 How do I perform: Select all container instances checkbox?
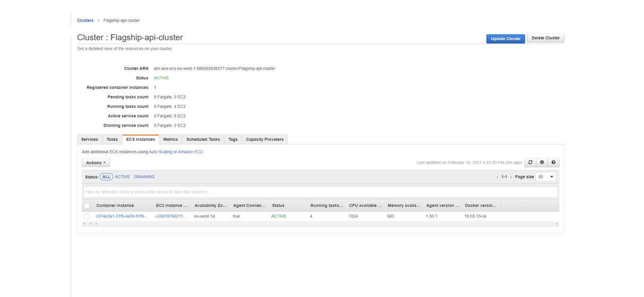[87, 206]
